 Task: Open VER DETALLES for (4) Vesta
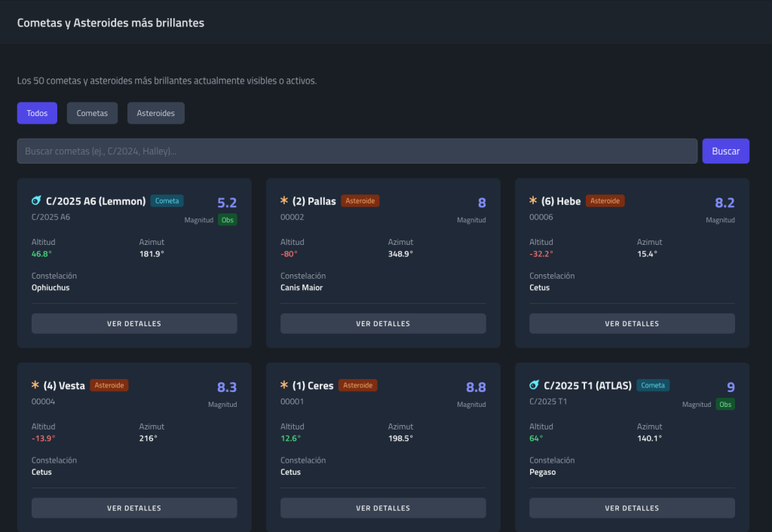point(134,508)
